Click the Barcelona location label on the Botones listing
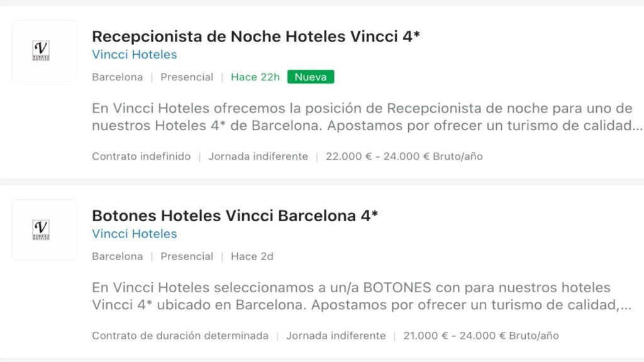This screenshot has height=362, width=644. (x=117, y=256)
